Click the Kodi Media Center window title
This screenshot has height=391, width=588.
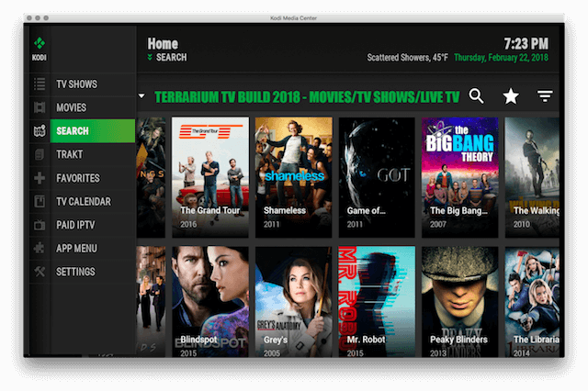[294, 18]
